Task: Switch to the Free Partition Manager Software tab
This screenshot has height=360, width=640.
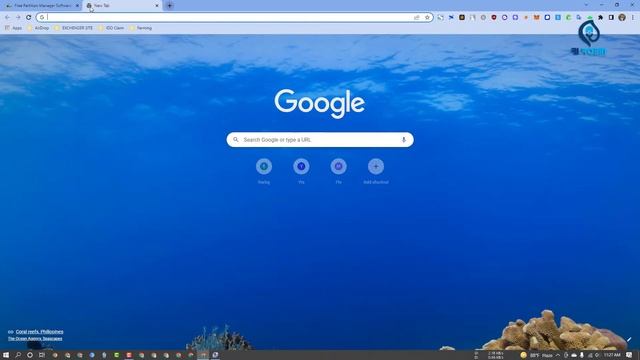Action: pyautogui.click(x=41, y=6)
